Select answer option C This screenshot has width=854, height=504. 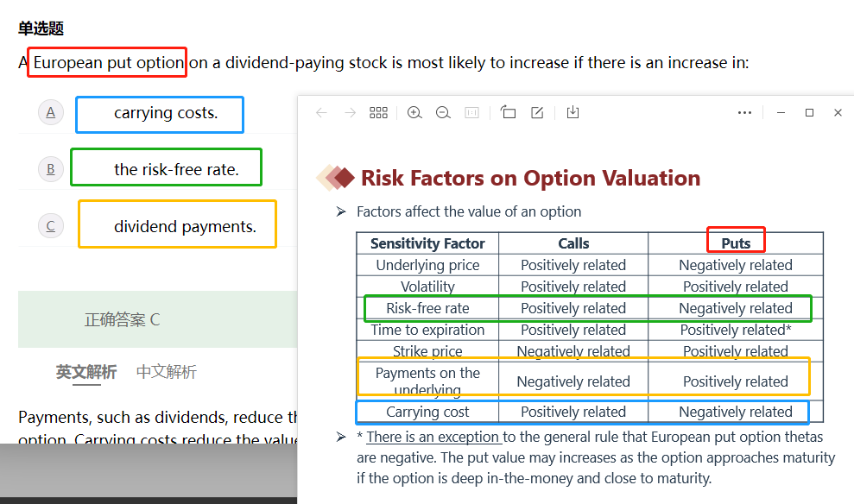pos(51,226)
